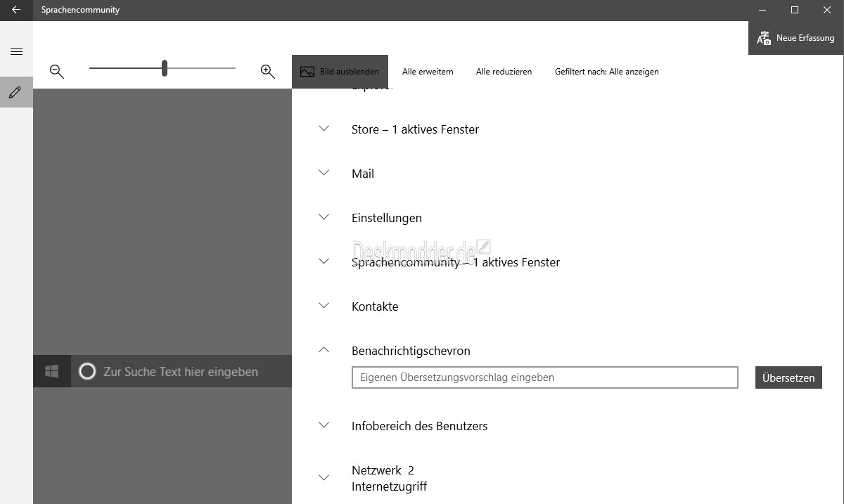Expand the Einstellungen entry chevron
The image size is (844, 504).
click(x=324, y=217)
